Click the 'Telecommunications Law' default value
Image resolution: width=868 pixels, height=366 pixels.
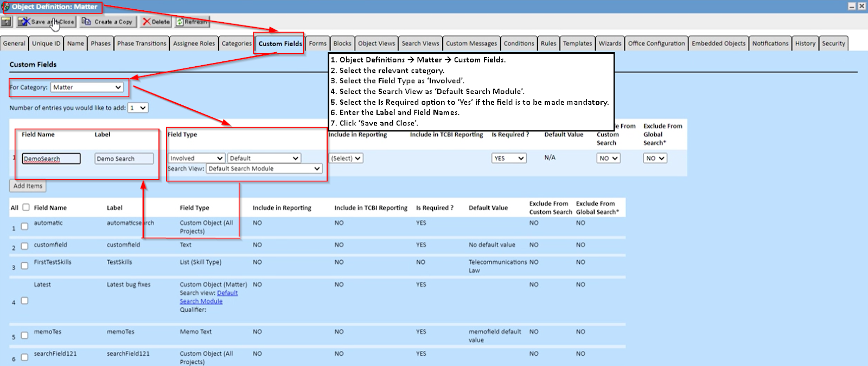coord(498,266)
